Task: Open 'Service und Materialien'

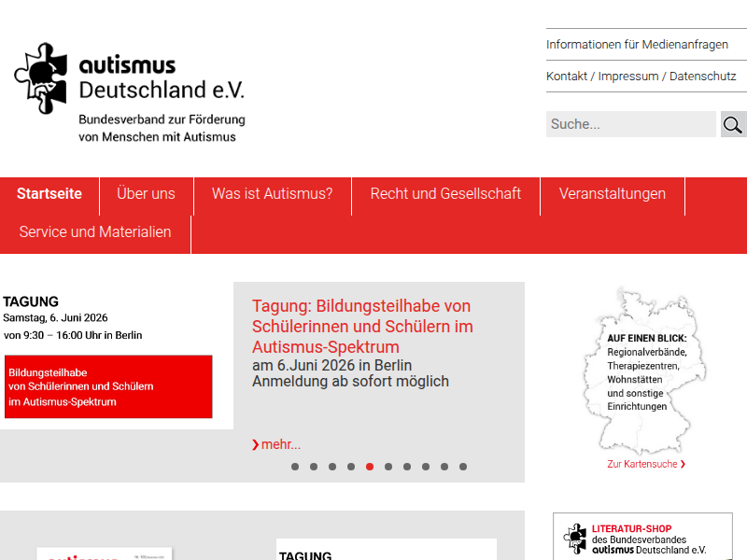Action: click(x=95, y=232)
